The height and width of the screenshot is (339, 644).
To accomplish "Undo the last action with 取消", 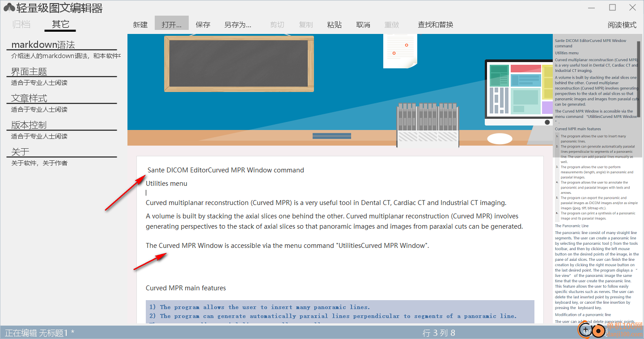I will coord(363,25).
